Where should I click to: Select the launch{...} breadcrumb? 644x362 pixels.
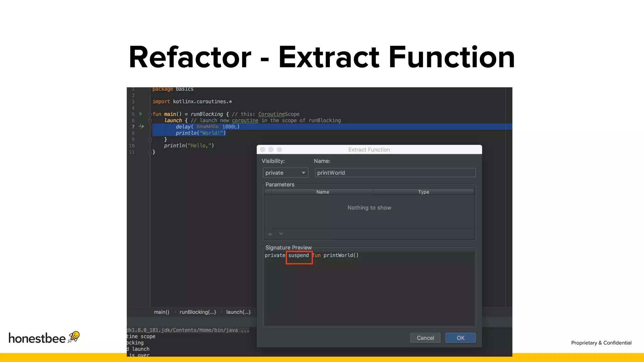click(238, 312)
